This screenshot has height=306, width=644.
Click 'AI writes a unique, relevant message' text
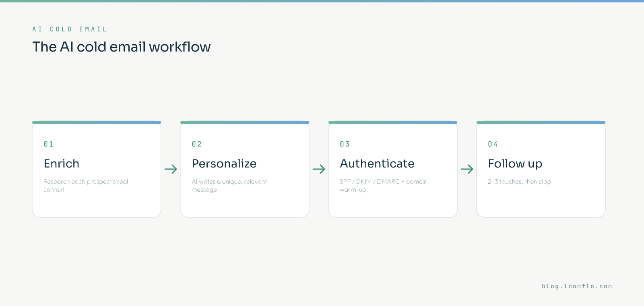click(x=229, y=186)
